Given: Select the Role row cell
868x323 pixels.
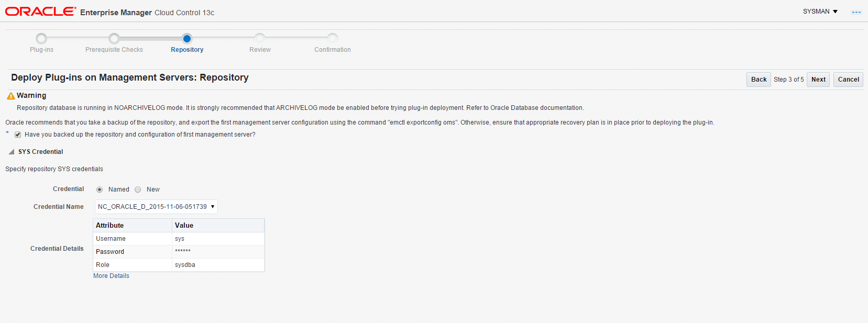Looking at the screenshot, I should click(133, 265).
